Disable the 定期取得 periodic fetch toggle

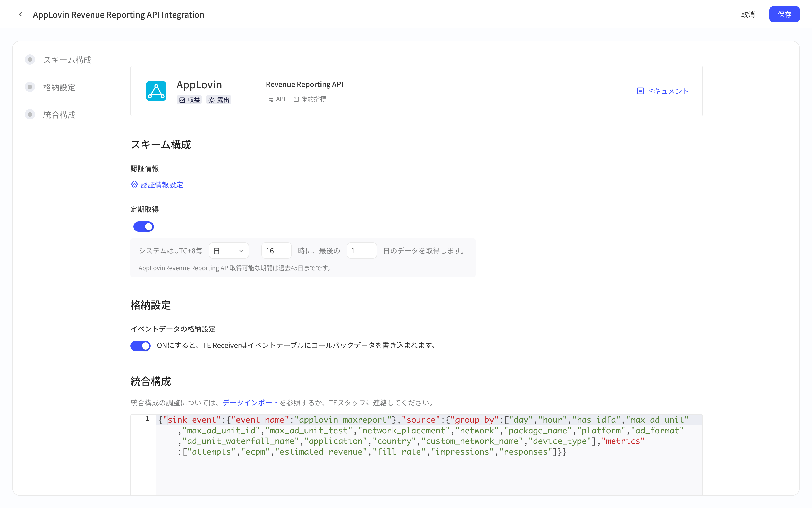tap(144, 227)
